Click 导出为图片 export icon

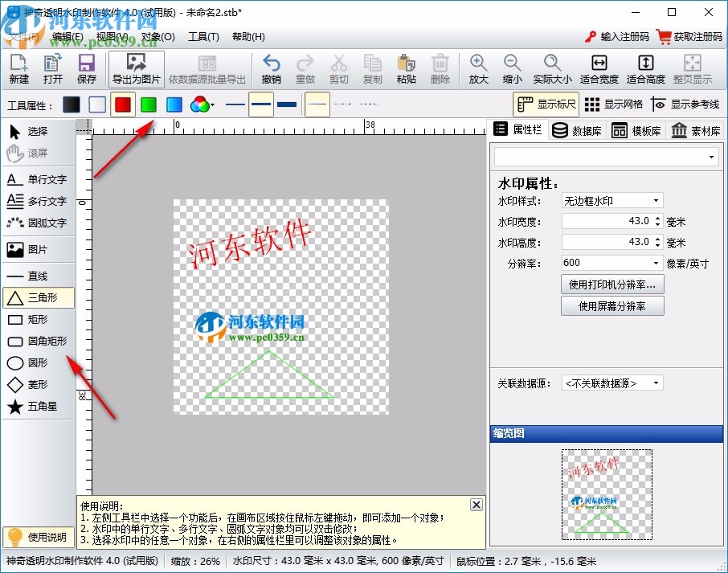pyautogui.click(x=136, y=69)
